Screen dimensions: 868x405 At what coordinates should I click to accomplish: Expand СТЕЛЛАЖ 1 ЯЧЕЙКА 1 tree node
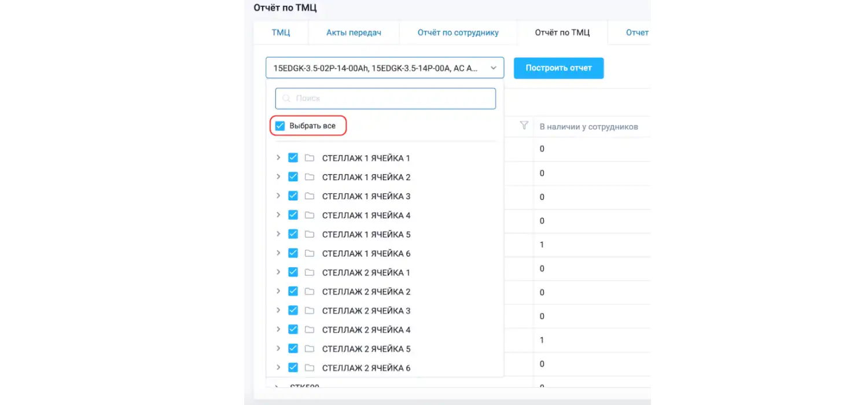[x=278, y=157]
